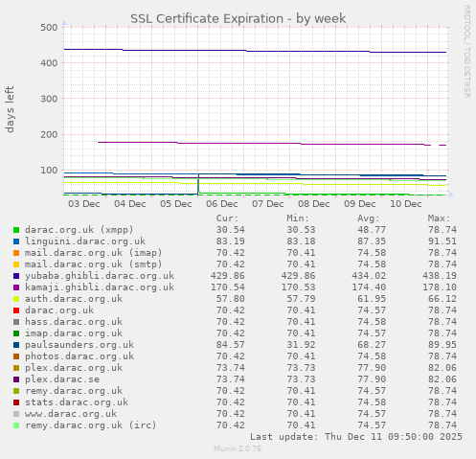The width and height of the screenshot is (476, 459).
Task: Click darac.org.uk (xmpp) average 48.77
Action: (372, 230)
